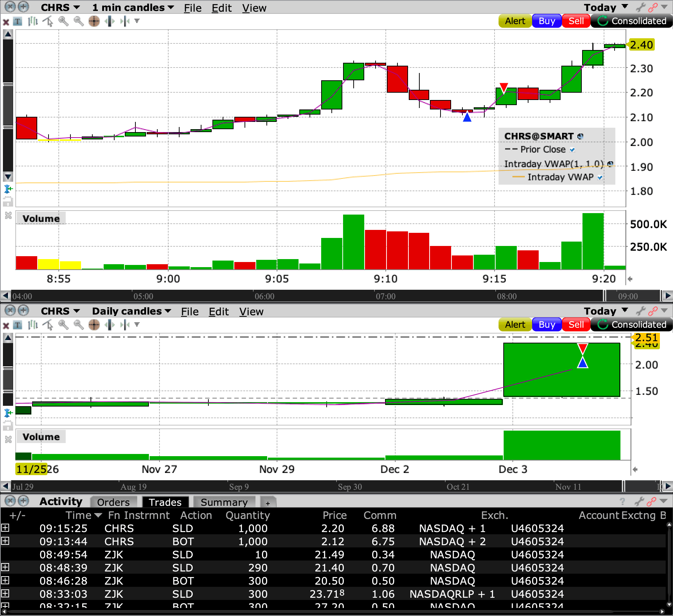The width and height of the screenshot is (673, 616).
Task: Widen bars icon in daily chart toolbar
Action: pos(109,325)
